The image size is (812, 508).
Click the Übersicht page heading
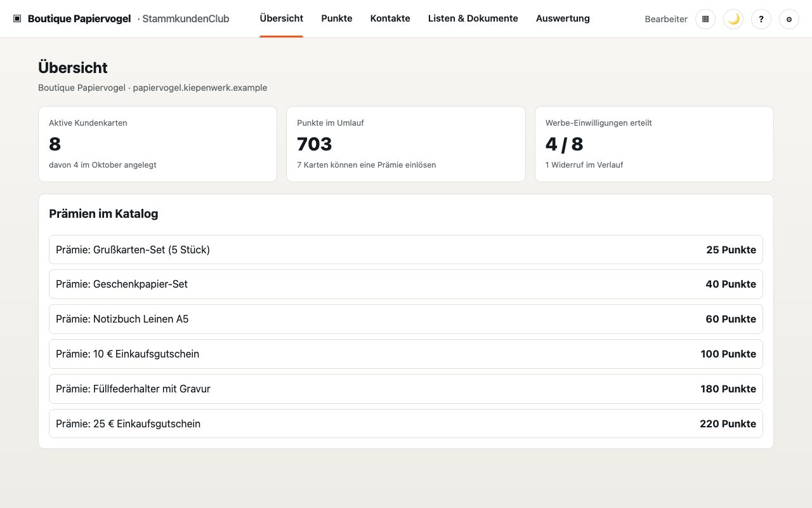click(x=73, y=68)
